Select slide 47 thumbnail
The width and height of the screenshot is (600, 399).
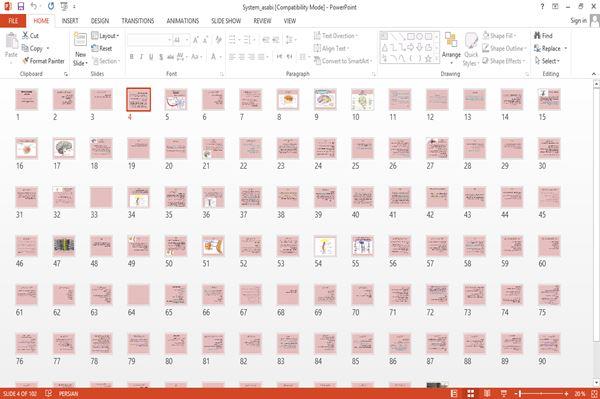pyautogui.click(x=64, y=246)
